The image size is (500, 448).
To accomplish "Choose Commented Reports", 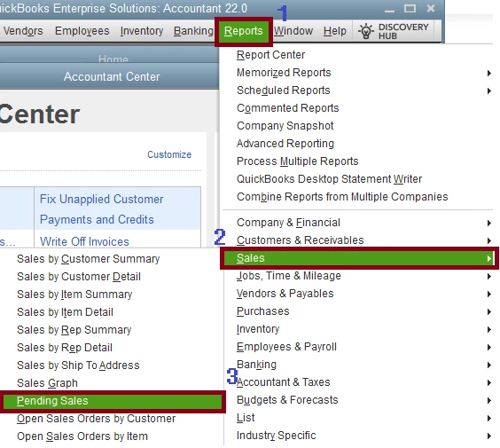I will coord(287,108).
